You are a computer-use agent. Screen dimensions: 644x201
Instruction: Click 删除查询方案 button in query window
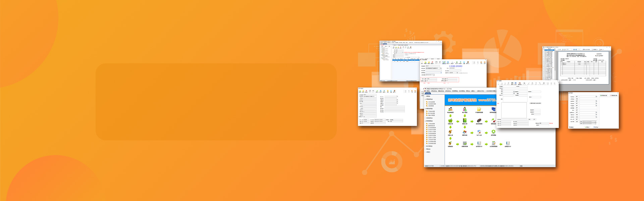click(x=614, y=95)
